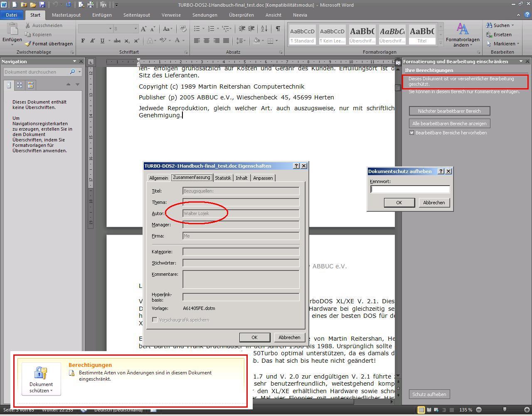Click the sort A-Z icon
Screen dimensions: 532x416
[x=264, y=29]
